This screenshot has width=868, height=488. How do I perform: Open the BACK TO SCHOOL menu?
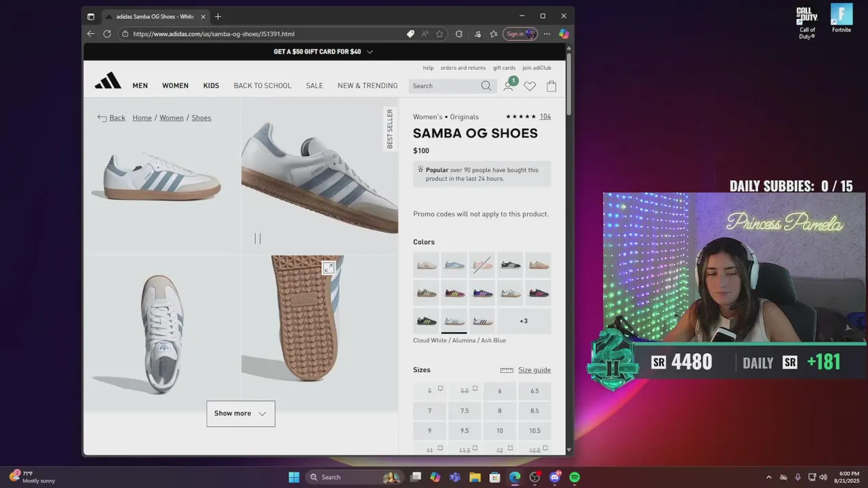tap(262, 86)
